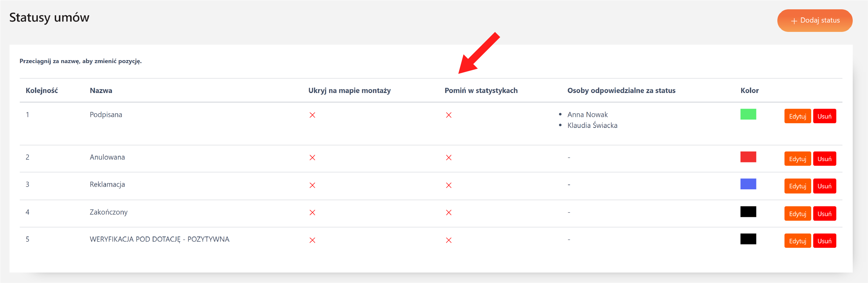
Task: Click the plus icon in Dodaj status
Action: pos(794,21)
